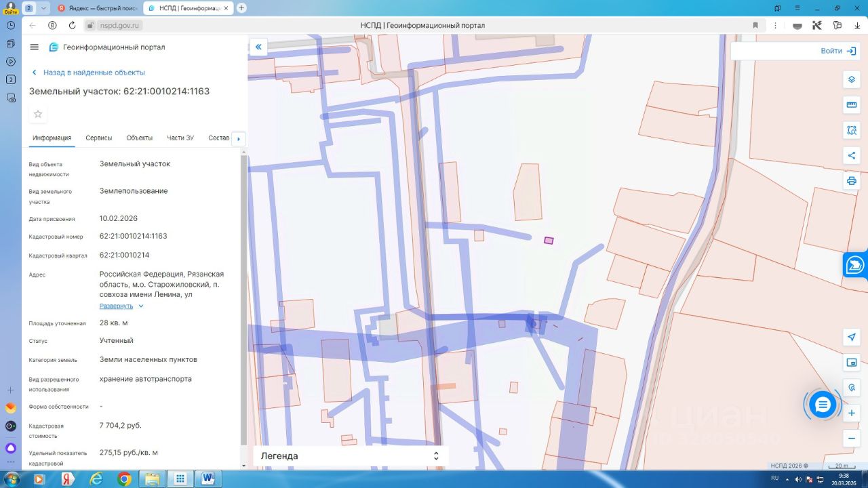Screen dimensions: 868x488
Task: Select the cadastral quarter 62:21:0010214 value
Action: click(x=124, y=255)
